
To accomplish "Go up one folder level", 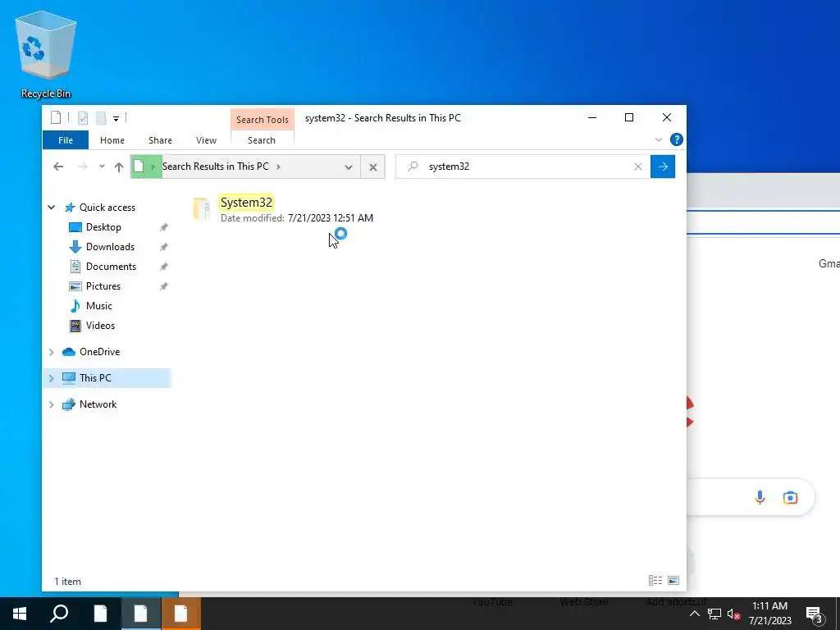I will (x=119, y=167).
